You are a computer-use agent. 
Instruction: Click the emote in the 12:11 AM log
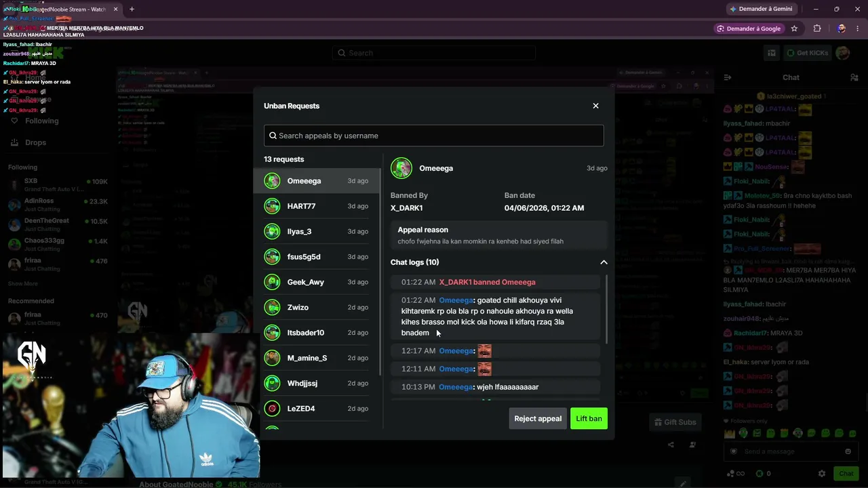point(484,369)
